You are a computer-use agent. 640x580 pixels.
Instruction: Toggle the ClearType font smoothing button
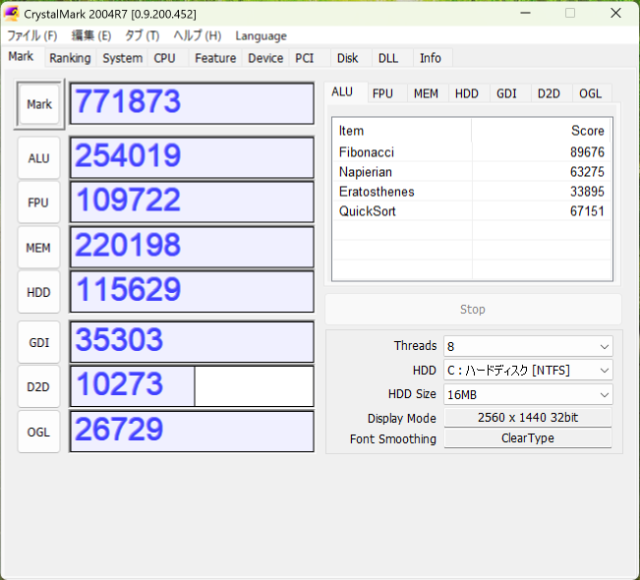click(x=527, y=438)
